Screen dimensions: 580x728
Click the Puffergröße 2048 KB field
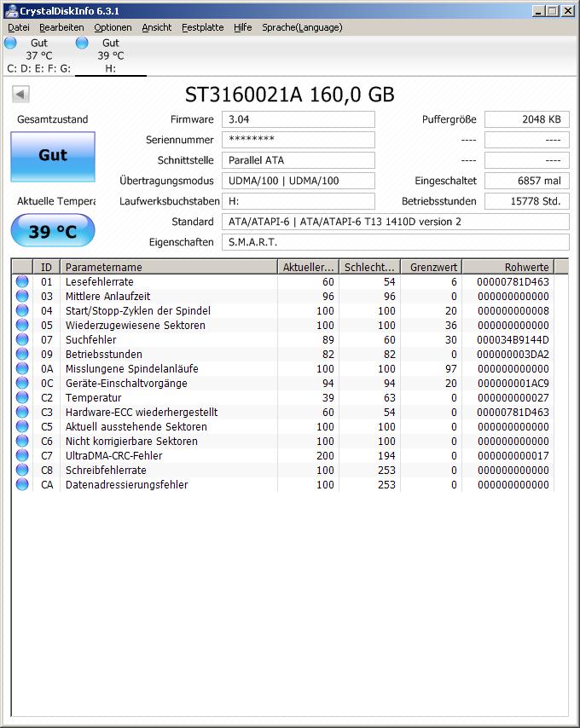pos(527,119)
